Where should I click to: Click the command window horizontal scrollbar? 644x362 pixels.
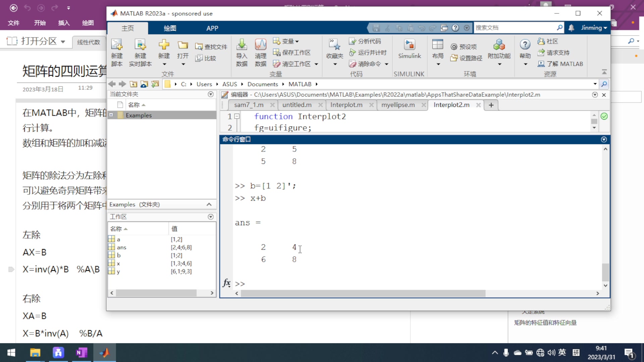click(x=363, y=293)
